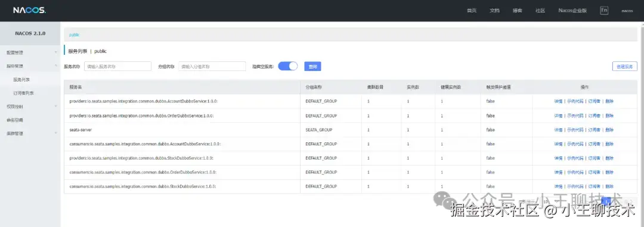Open 详情 for consumers StockDubboService row

[558, 186]
